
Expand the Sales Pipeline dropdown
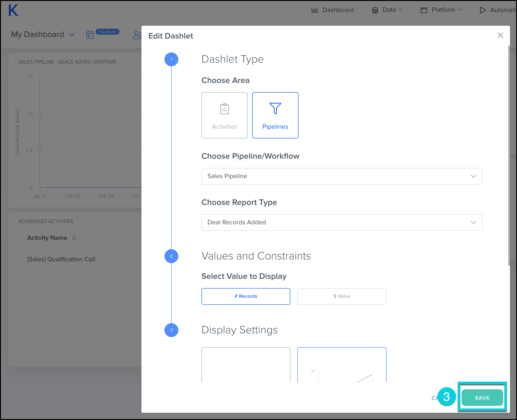tap(342, 176)
